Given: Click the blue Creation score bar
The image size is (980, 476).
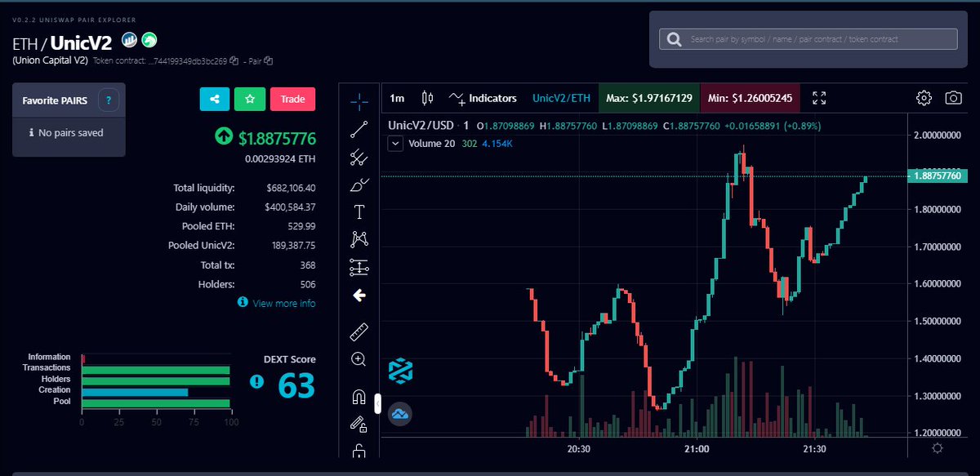Looking at the screenshot, I should 135,391.
